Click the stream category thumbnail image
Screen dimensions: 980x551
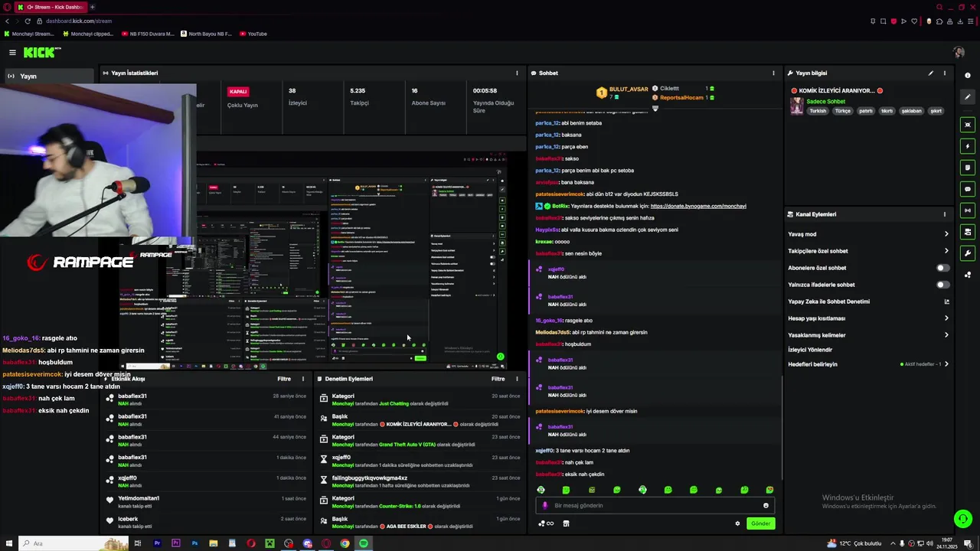click(x=797, y=106)
